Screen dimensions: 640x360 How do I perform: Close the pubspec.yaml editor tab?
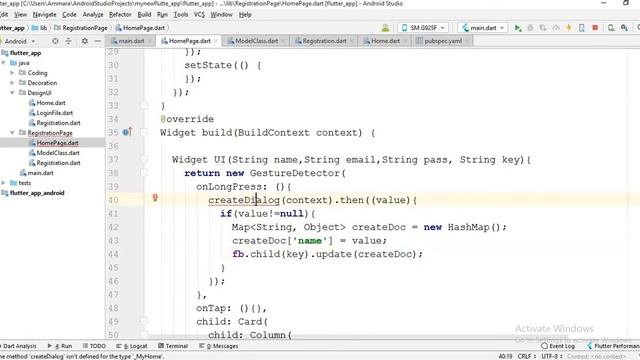[x=467, y=41]
